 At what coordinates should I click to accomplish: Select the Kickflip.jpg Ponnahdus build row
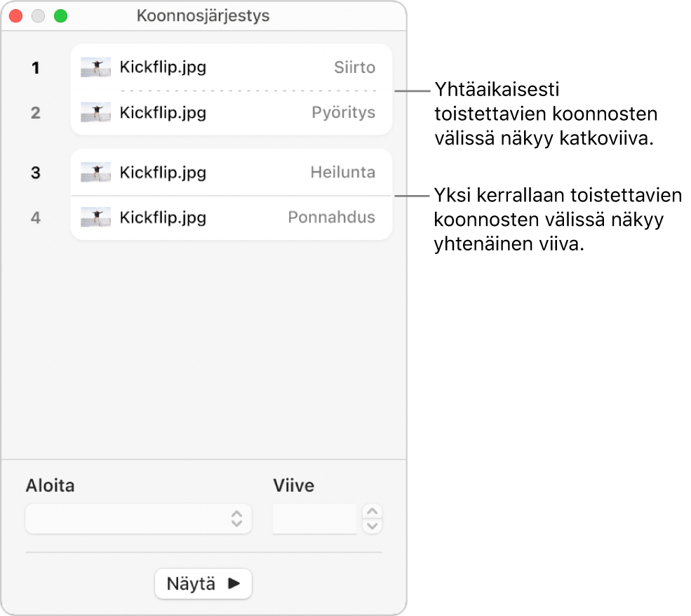pos(231,217)
